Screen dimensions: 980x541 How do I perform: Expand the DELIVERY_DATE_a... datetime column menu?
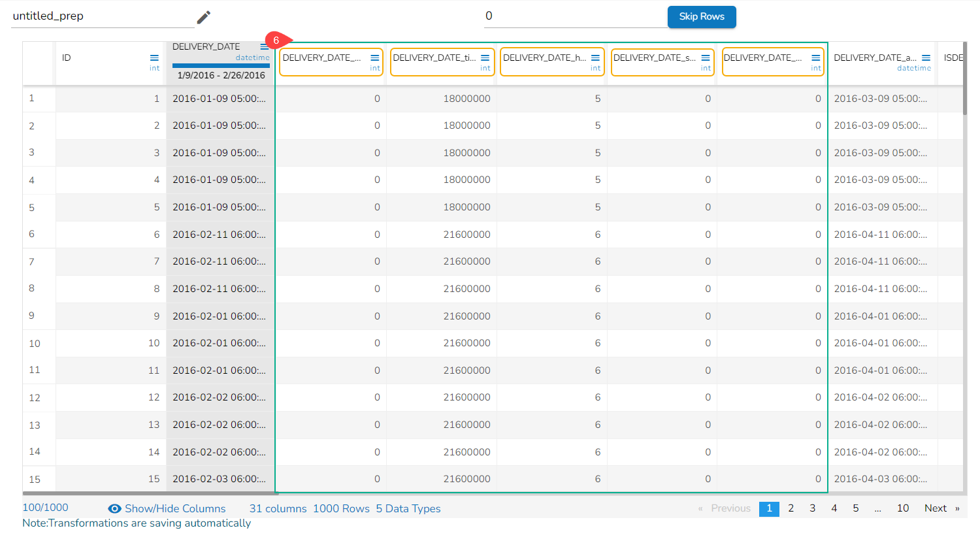click(x=926, y=58)
